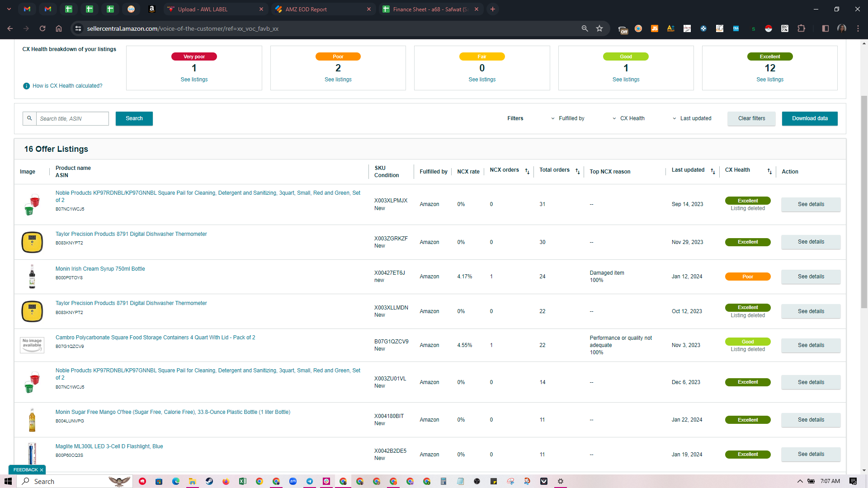This screenshot has height=488, width=868.
Task: Reload the Seller Central page
Action: tap(42, 28)
